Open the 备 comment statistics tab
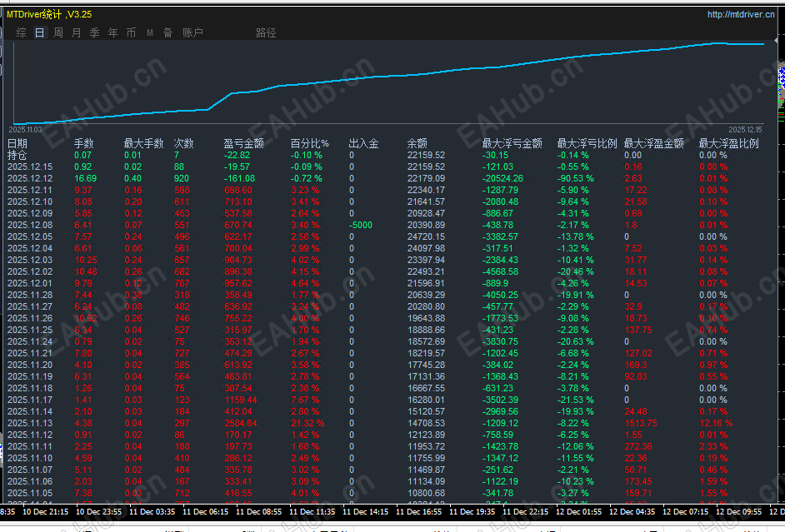785x532 pixels. click(167, 32)
